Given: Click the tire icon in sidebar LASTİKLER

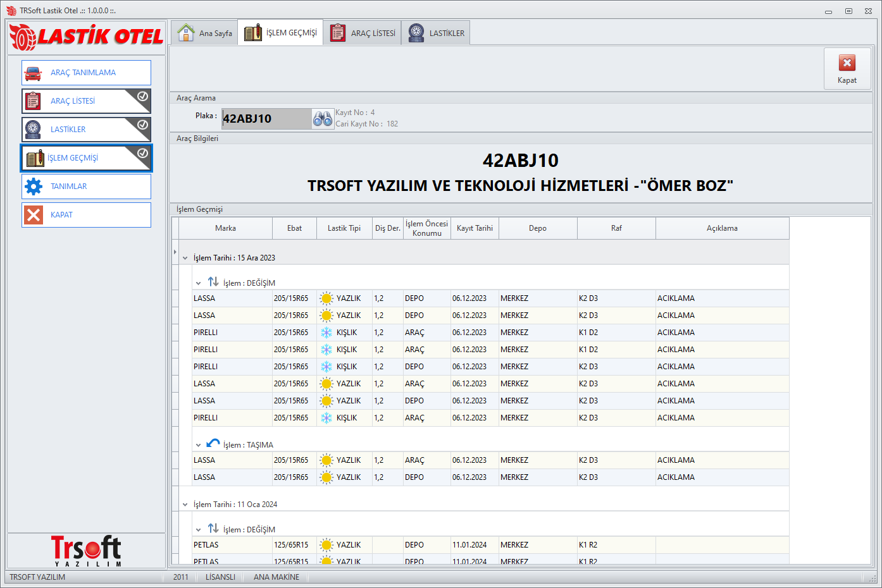Looking at the screenshot, I should 33,130.
